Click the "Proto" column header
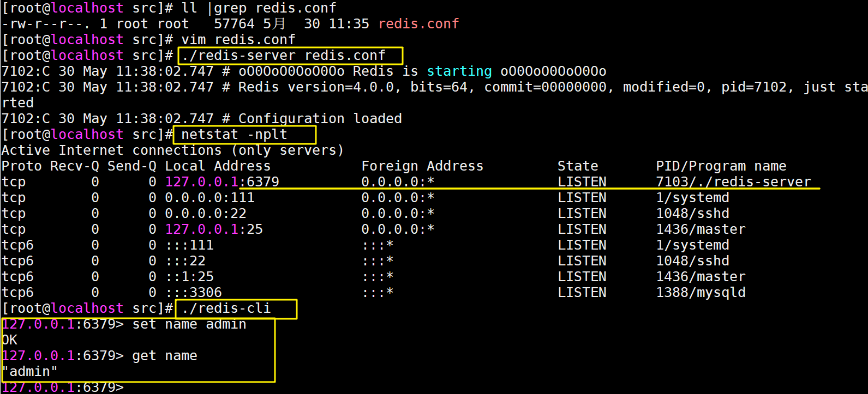The image size is (868, 394). click(22, 166)
